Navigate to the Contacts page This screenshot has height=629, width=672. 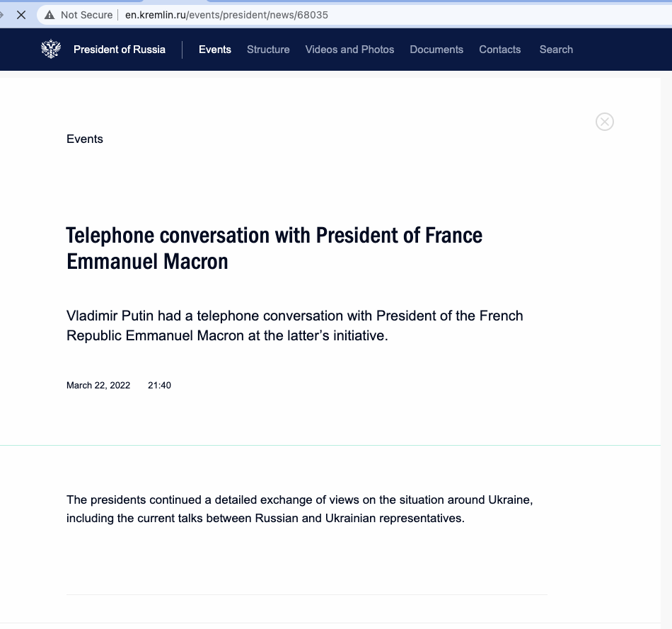coord(499,50)
